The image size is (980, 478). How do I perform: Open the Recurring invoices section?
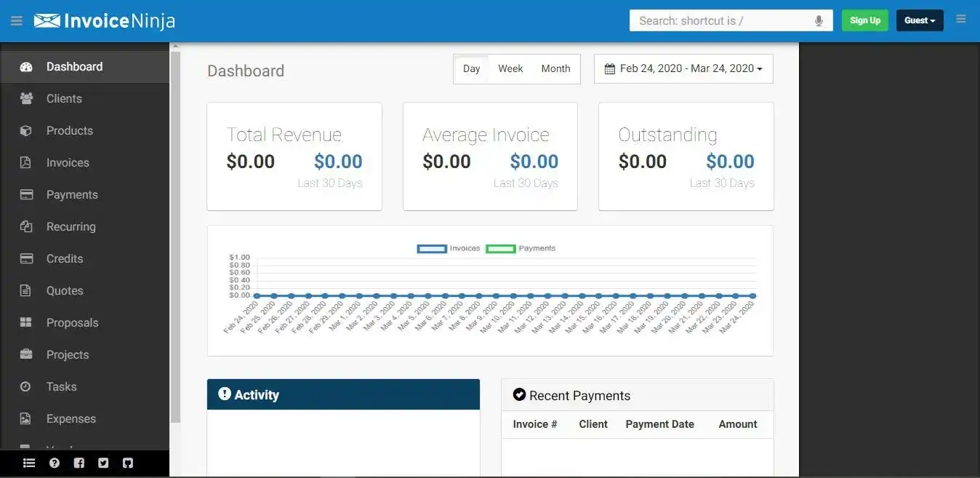[x=72, y=226]
